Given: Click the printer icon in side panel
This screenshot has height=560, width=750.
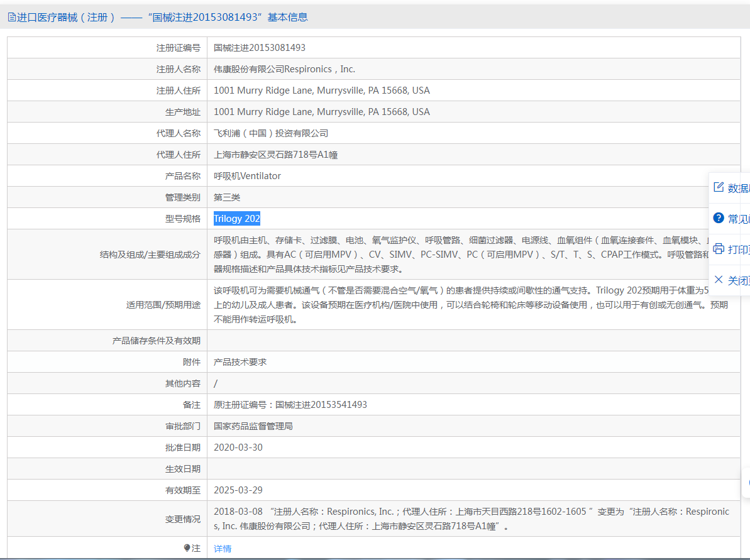Looking at the screenshot, I should pyautogui.click(x=719, y=249).
